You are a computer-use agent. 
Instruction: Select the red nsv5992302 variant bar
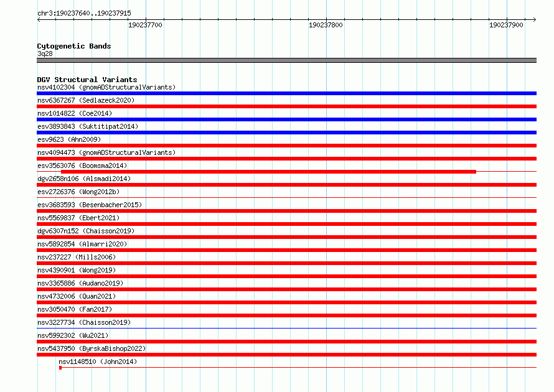(286, 342)
